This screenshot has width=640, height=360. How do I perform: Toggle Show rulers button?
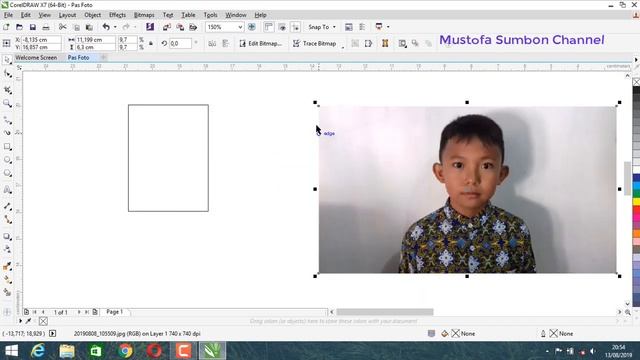click(269, 27)
